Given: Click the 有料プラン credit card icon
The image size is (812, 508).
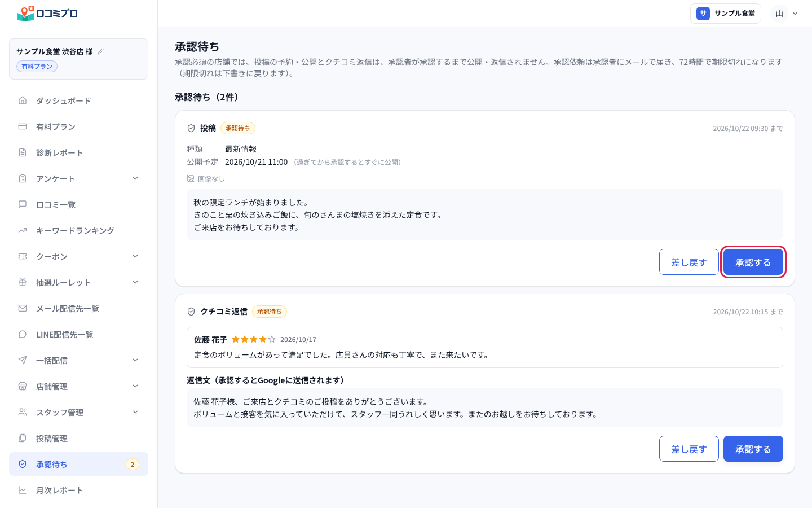Looking at the screenshot, I should (x=23, y=126).
